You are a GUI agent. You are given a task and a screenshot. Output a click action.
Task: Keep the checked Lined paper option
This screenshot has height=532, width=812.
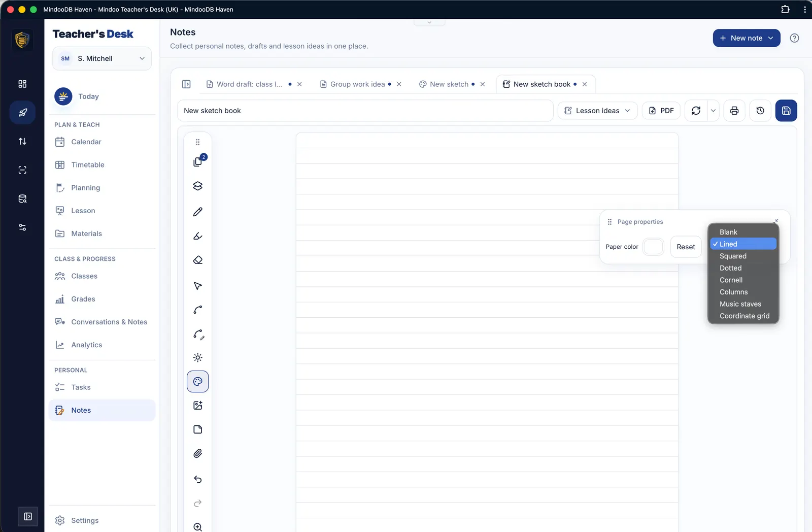pyautogui.click(x=743, y=244)
